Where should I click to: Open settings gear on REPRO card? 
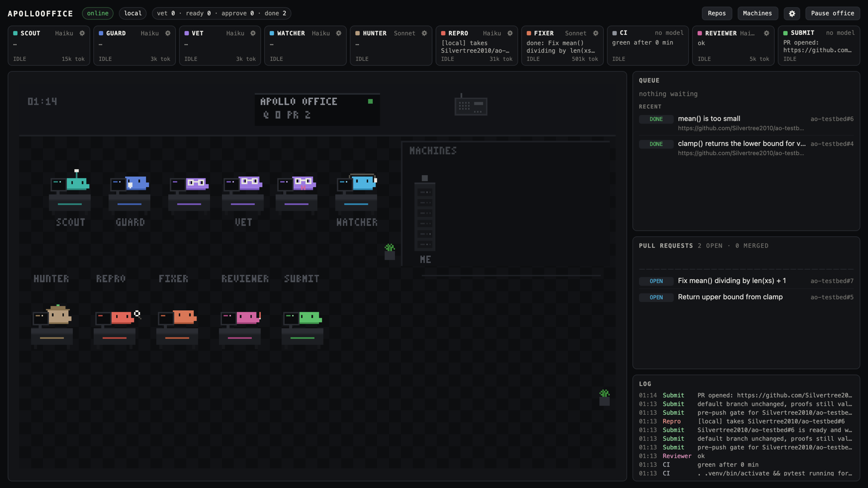coord(510,33)
